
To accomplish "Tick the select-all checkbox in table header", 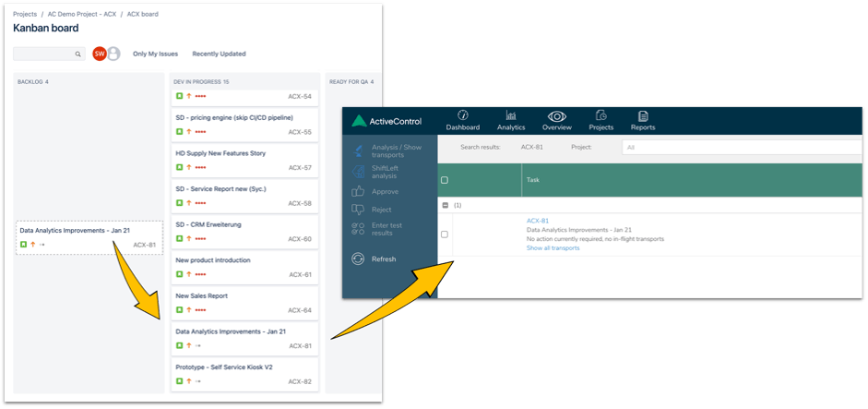I will tap(444, 180).
